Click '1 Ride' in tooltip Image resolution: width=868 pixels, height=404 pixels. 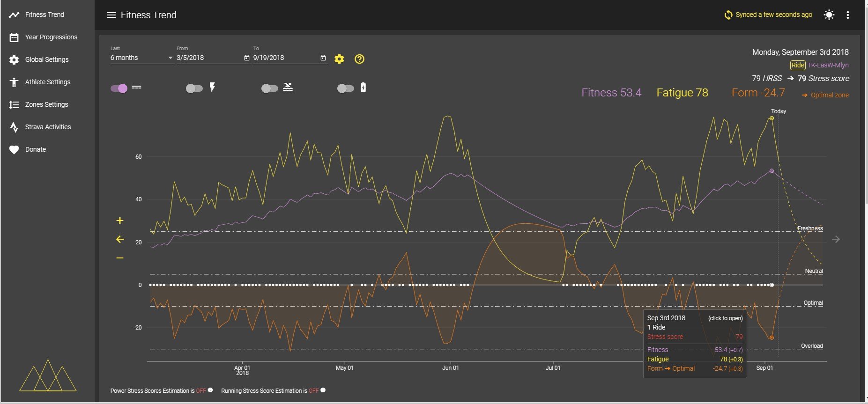pos(656,327)
